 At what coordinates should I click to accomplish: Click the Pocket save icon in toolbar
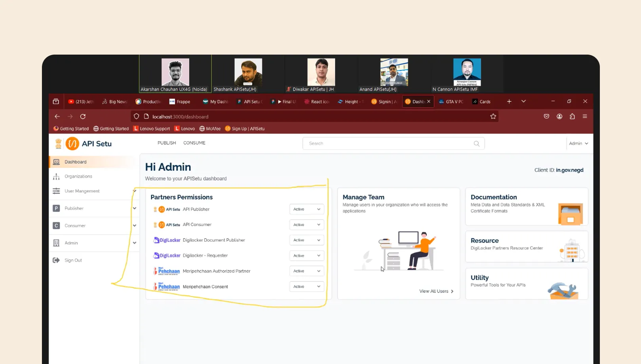[546, 116]
